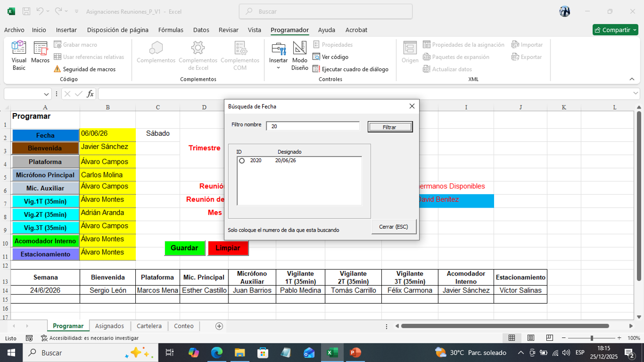644x362 pixels.
Task: Open Propiedades de la asignación
Action: pyautogui.click(x=463, y=45)
